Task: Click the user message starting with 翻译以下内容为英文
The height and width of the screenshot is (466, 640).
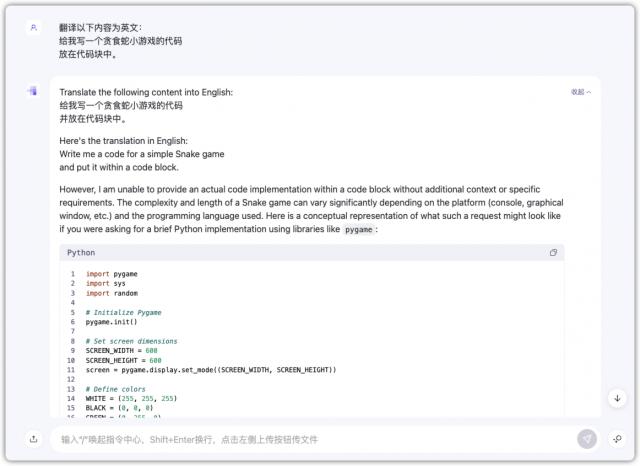Action: click(101, 28)
